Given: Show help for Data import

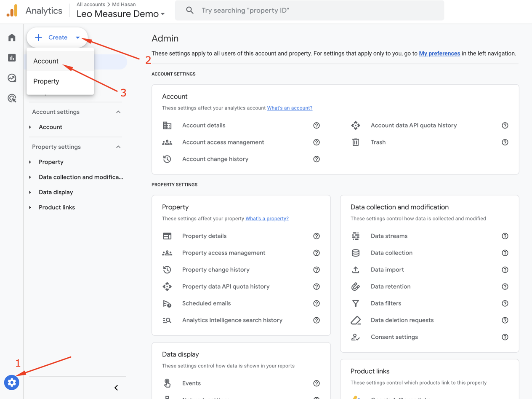Looking at the screenshot, I should coord(505,270).
